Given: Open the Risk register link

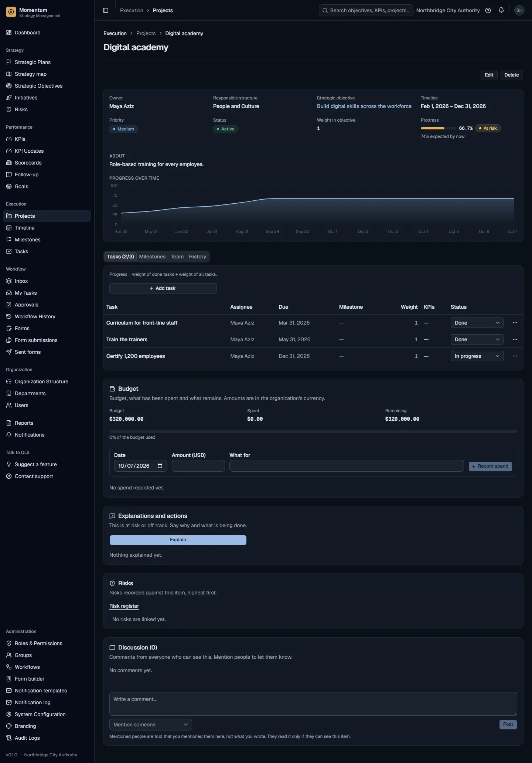Looking at the screenshot, I should [124, 606].
